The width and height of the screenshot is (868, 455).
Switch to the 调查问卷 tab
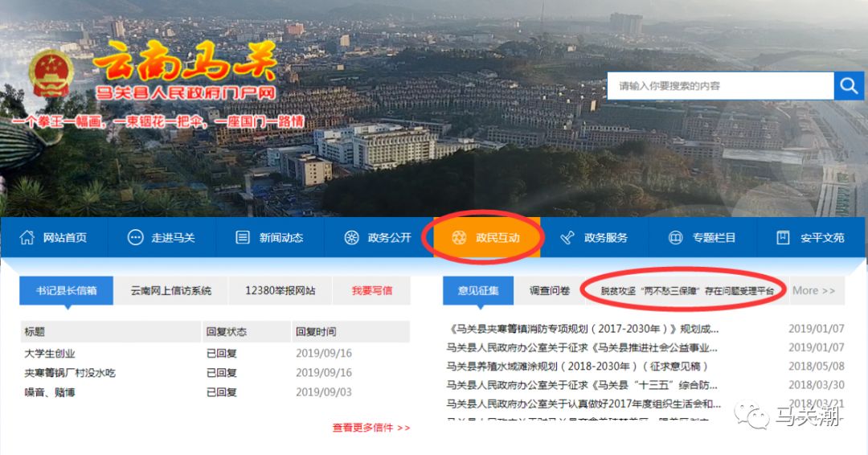(x=550, y=291)
